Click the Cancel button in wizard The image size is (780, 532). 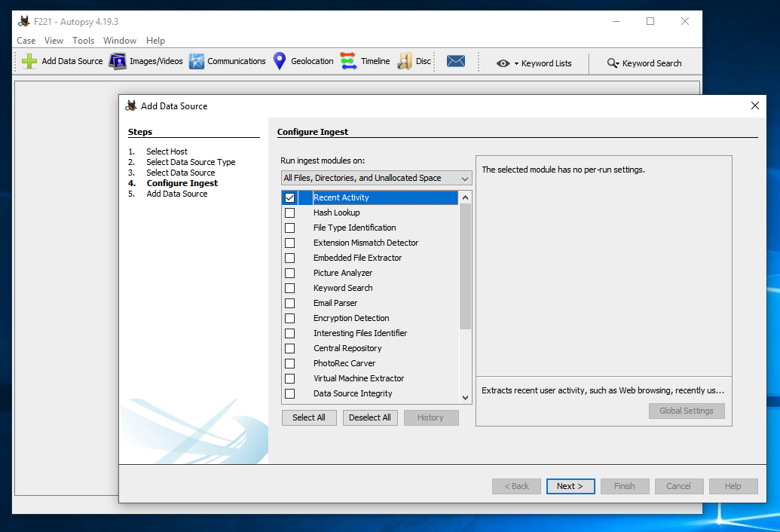tap(679, 486)
